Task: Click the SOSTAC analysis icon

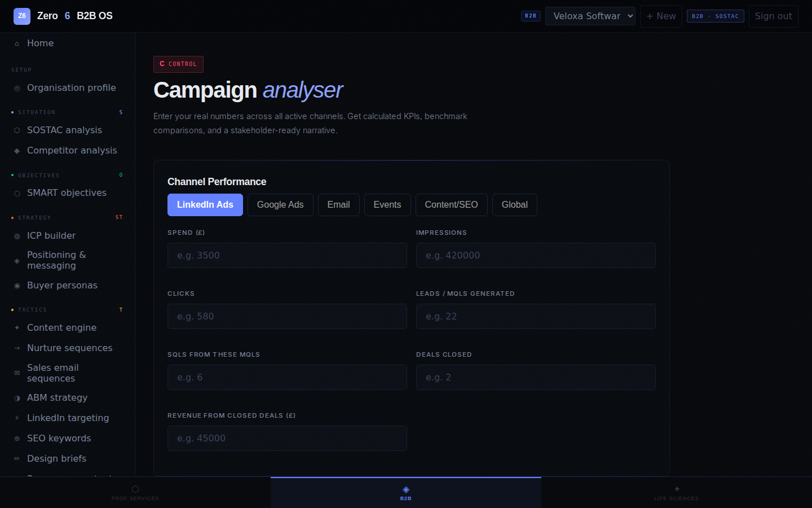Action: (x=17, y=130)
